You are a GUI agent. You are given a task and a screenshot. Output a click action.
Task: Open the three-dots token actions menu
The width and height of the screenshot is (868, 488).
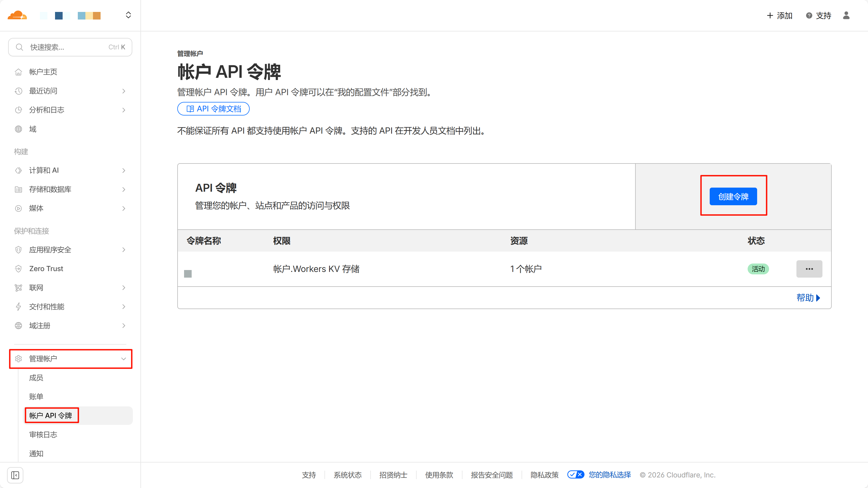(x=809, y=269)
